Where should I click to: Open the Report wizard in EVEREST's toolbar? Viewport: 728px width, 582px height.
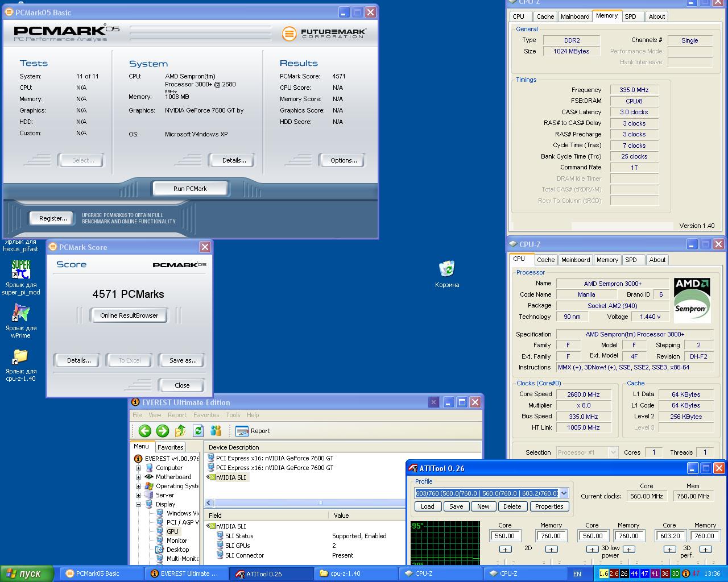[x=253, y=431]
